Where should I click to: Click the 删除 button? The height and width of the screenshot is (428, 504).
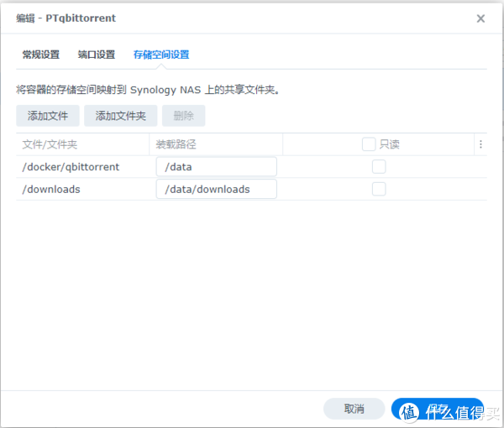183,116
